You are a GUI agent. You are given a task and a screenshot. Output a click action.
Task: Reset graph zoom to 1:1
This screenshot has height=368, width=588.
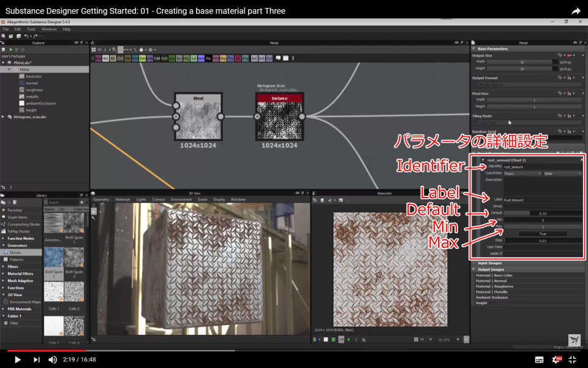[99, 50]
